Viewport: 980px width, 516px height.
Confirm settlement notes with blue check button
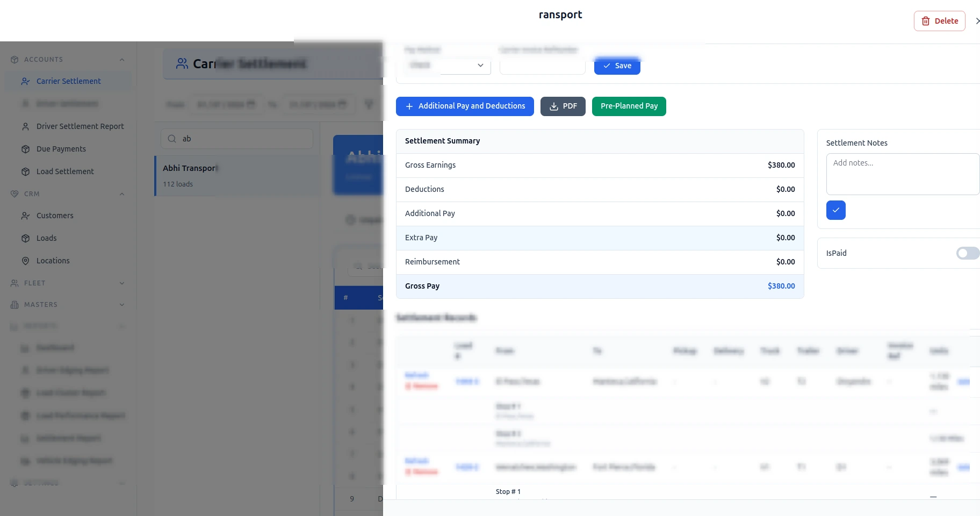[836, 210]
